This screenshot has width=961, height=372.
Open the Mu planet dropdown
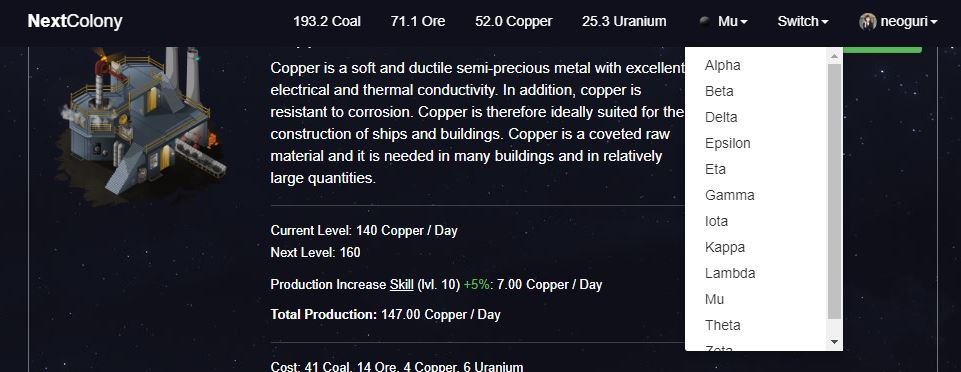point(723,21)
